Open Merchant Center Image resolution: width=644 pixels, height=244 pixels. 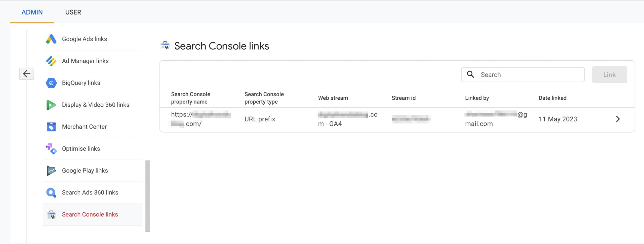[84, 127]
